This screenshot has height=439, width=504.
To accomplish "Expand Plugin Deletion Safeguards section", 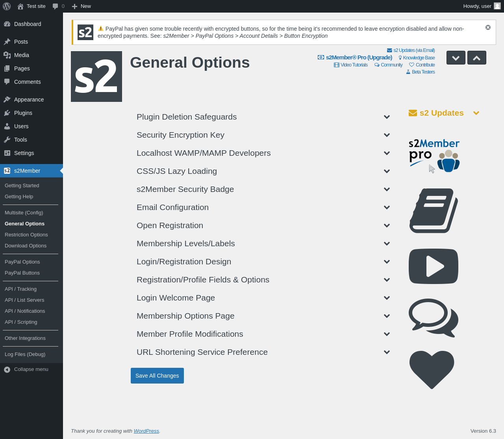I will click(263, 117).
